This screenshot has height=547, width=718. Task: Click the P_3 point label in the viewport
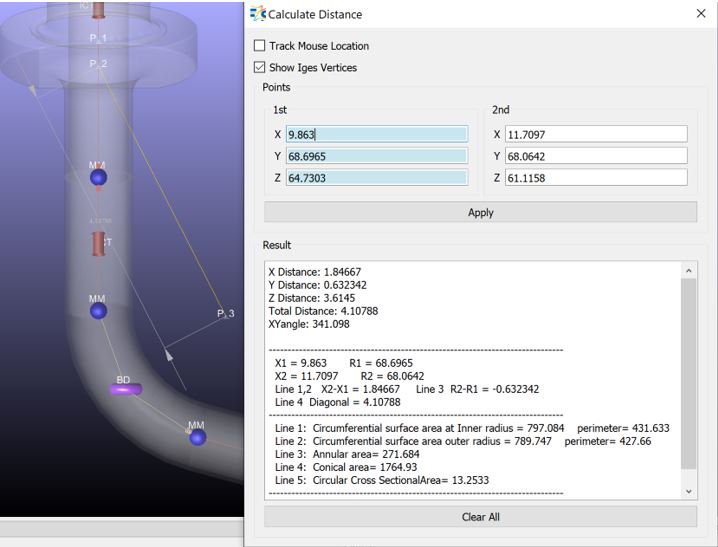coord(225,314)
